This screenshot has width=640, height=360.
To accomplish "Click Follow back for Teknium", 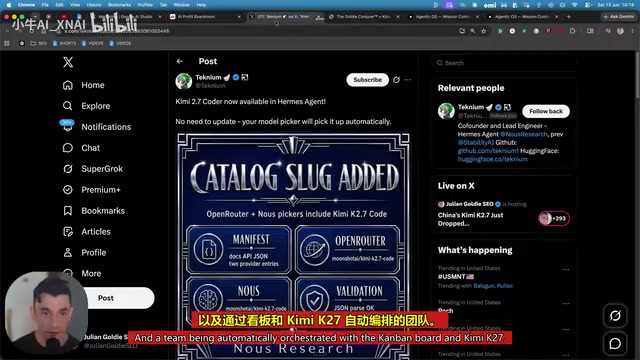I will pos(546,111).
